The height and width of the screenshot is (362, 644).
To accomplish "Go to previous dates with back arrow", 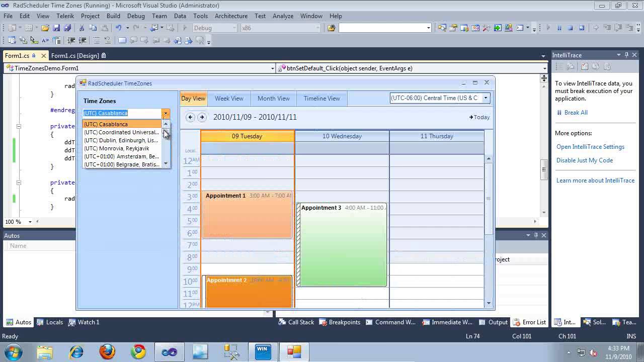I will pos(190,117).
